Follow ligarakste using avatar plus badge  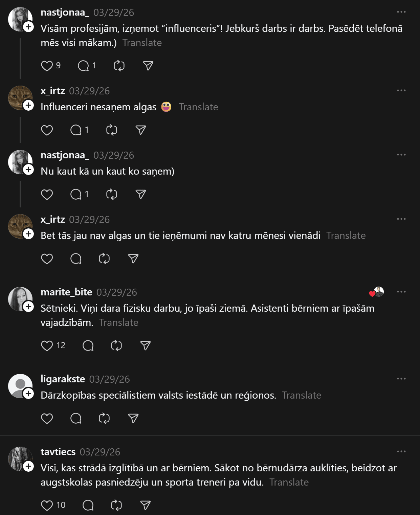click(28, 394)
